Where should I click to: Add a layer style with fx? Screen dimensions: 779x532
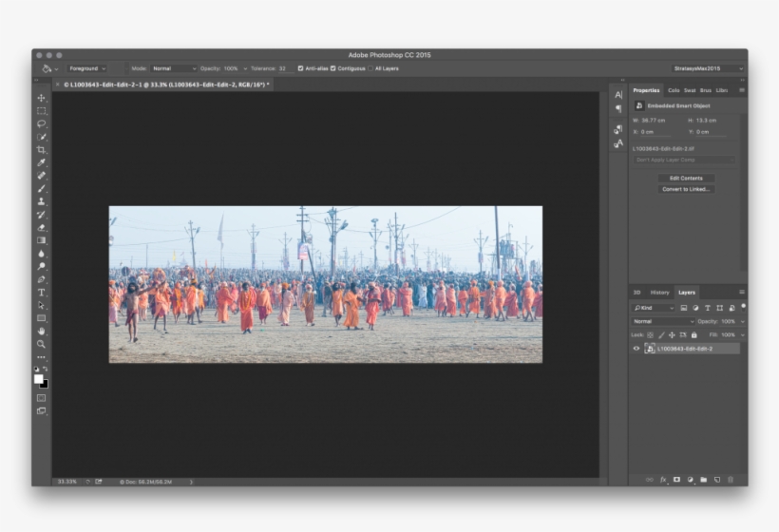tap(663, 480)
